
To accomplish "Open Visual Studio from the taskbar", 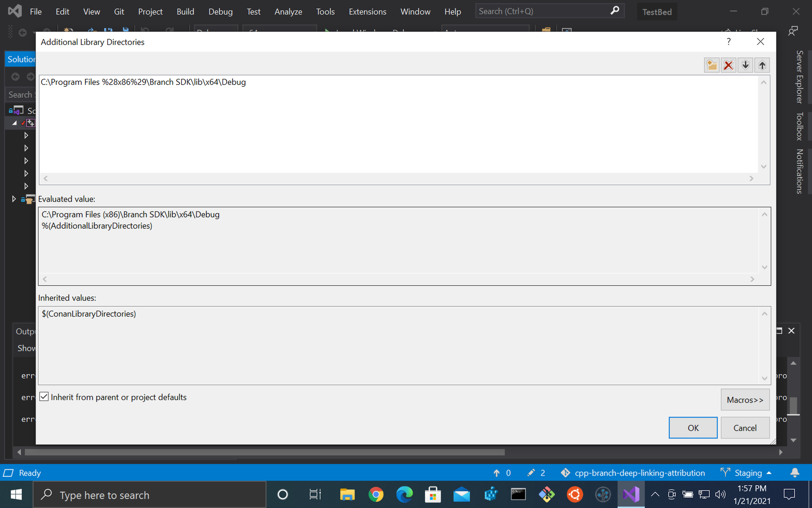I will (631, 494).
